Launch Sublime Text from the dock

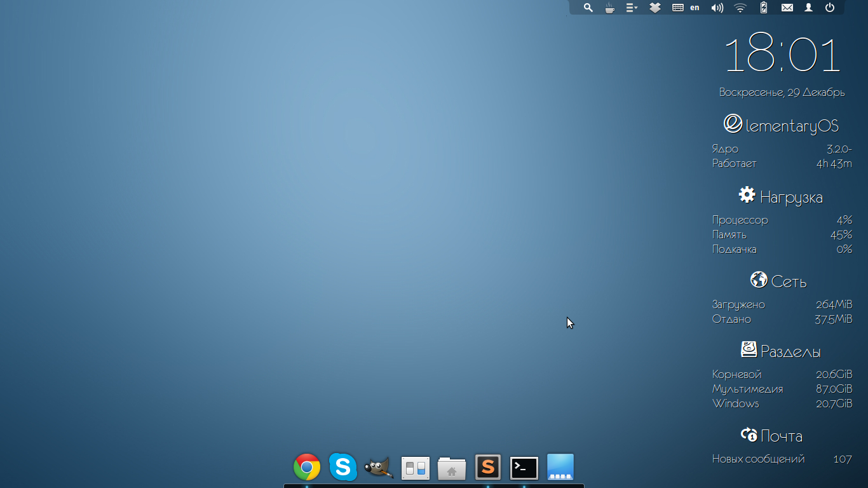(488, 468)
